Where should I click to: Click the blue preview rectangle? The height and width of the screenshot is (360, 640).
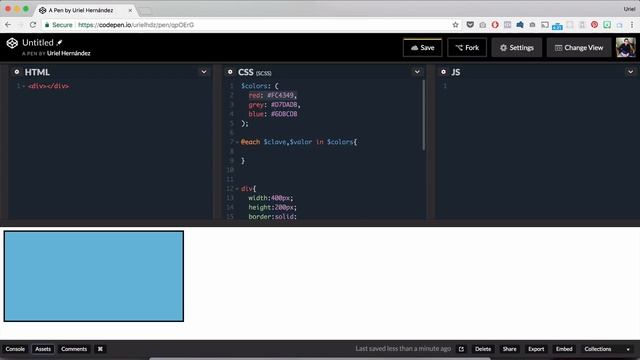(x=94, y=276)
